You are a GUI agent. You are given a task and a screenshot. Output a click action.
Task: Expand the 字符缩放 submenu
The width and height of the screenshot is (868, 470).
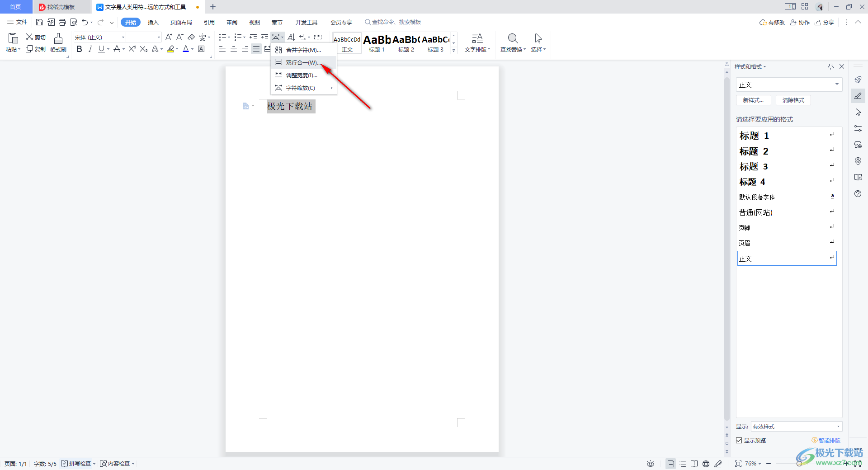(x=304, y=88)
